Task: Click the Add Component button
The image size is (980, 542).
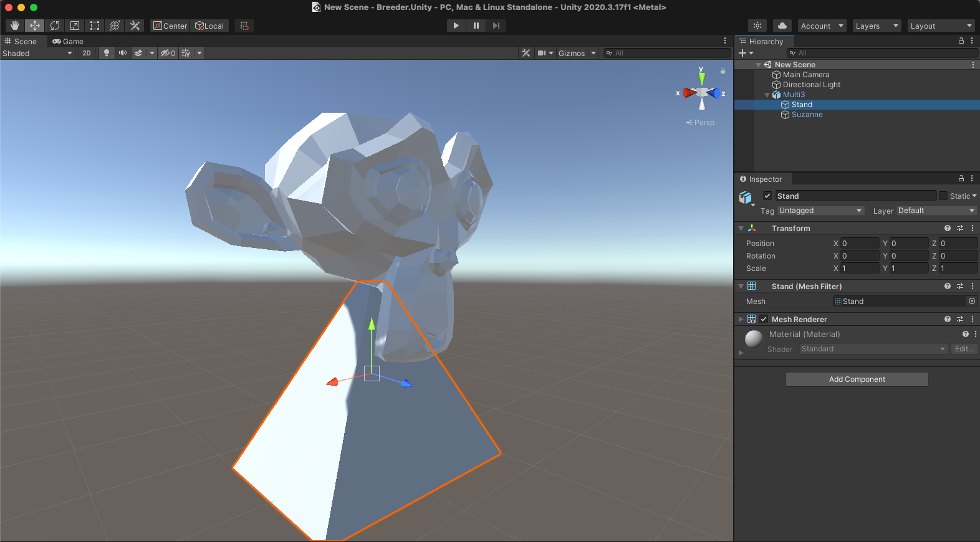Action: pos(857,379)
